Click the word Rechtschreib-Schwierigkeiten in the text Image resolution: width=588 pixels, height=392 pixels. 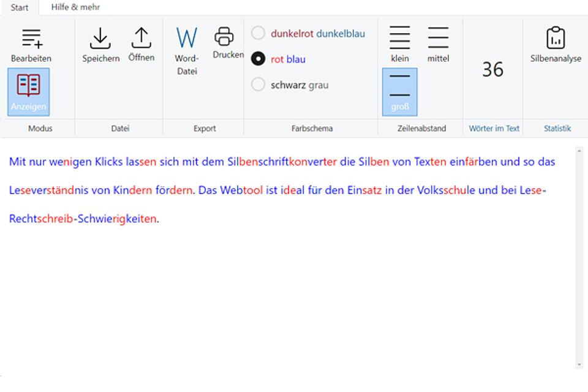pos(83,219)
